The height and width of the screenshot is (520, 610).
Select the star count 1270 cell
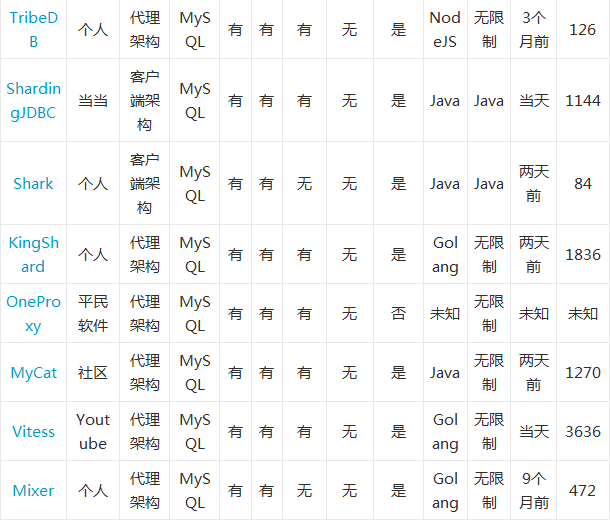coord(583,373)
